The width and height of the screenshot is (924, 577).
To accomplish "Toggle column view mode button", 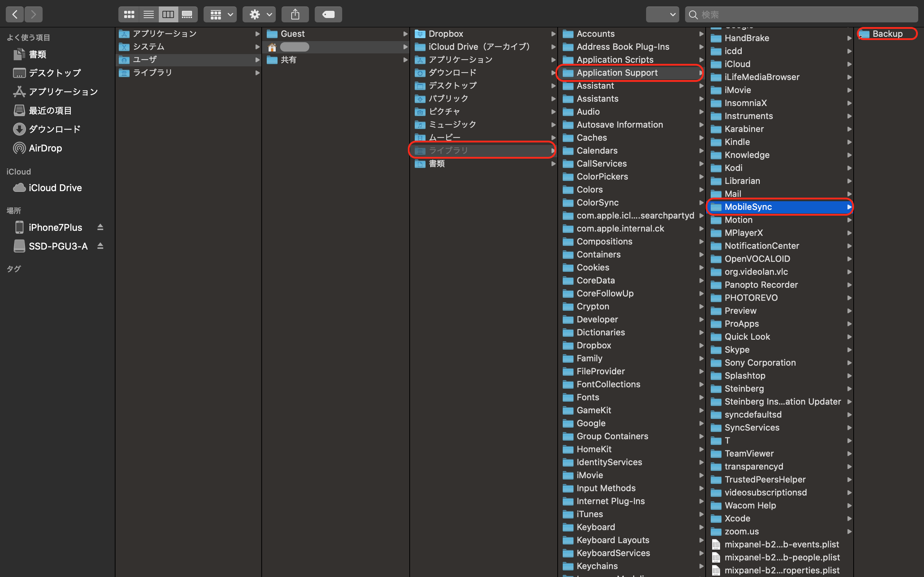I will (168, 14).
